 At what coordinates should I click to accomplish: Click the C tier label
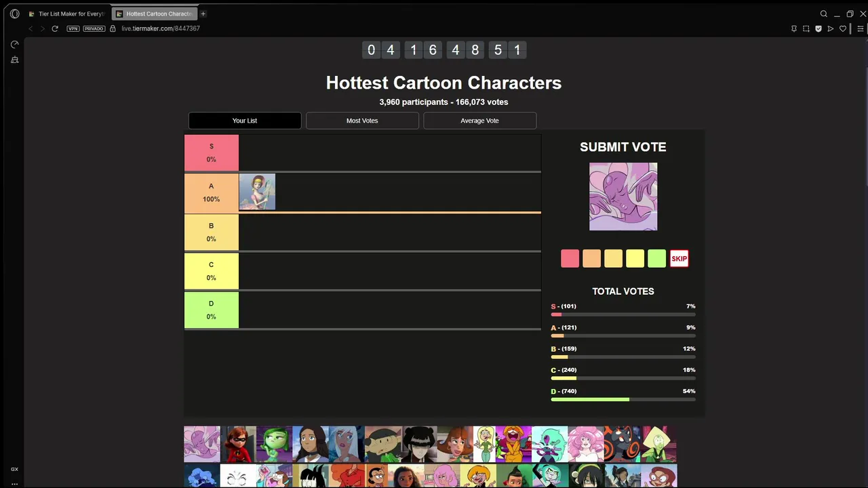coord(212,271)
